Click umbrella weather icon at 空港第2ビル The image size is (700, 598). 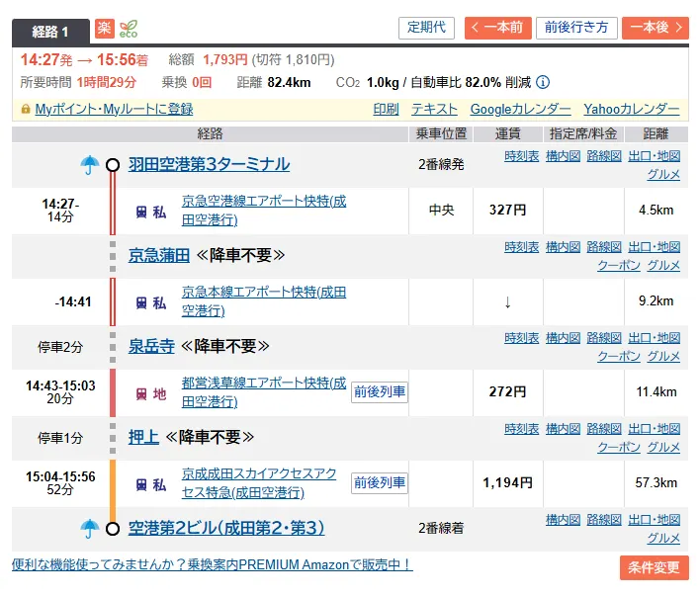tap(90, 529)
